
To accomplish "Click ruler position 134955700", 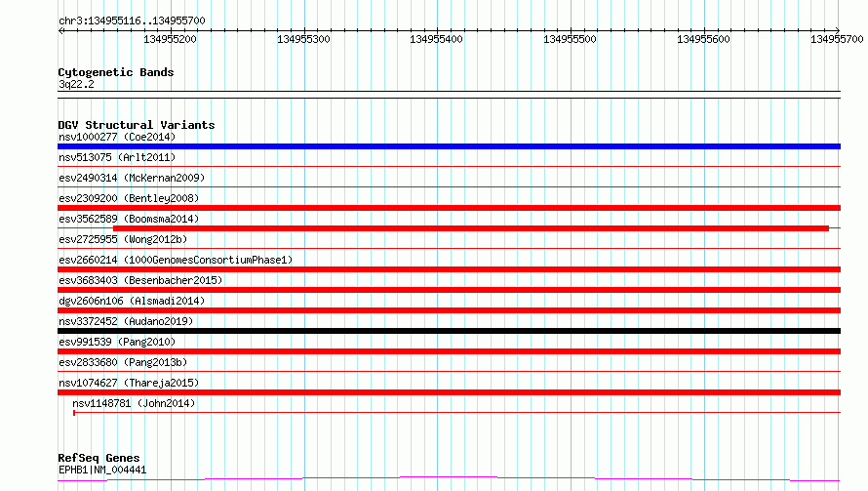I will (x=837, y=39).
